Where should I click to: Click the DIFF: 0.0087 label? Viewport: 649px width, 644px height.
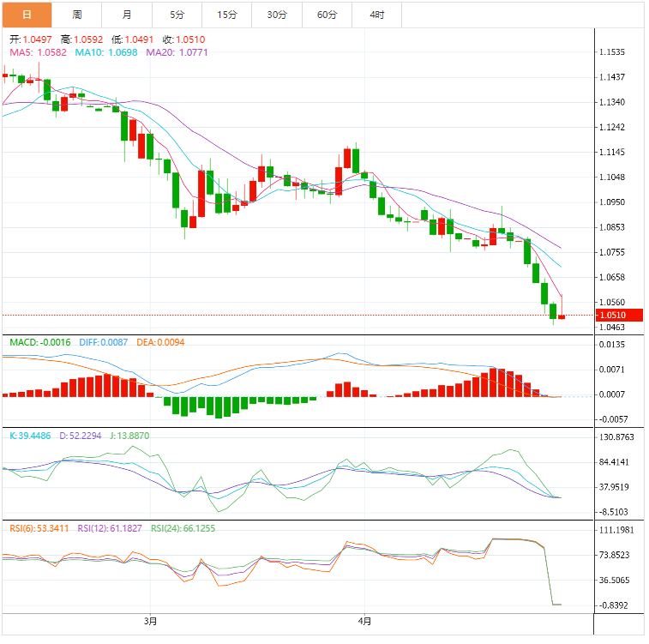104,343
